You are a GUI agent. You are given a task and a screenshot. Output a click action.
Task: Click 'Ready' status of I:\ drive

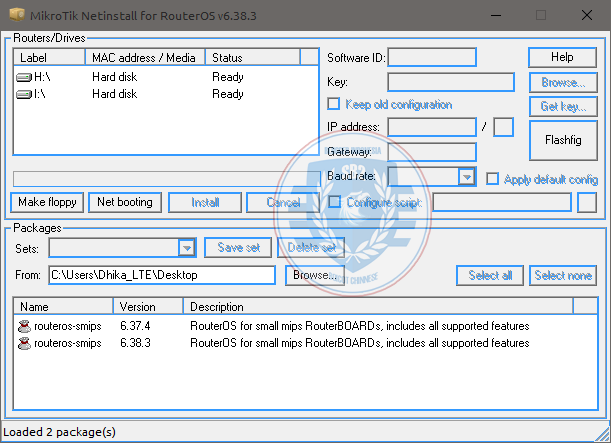tap(228, 94)
